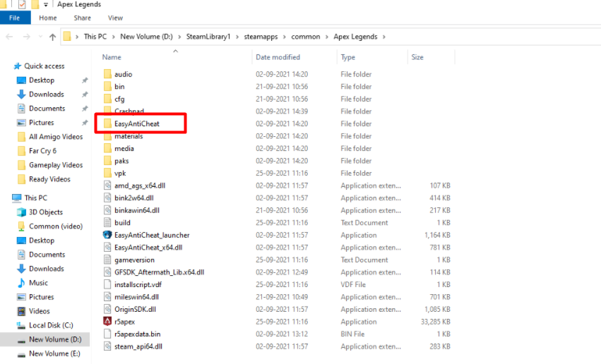Click 'New Volume (D:)' breadcrumb segment
This screenshot has width=601, height=364.
click(x=146, y=37)
